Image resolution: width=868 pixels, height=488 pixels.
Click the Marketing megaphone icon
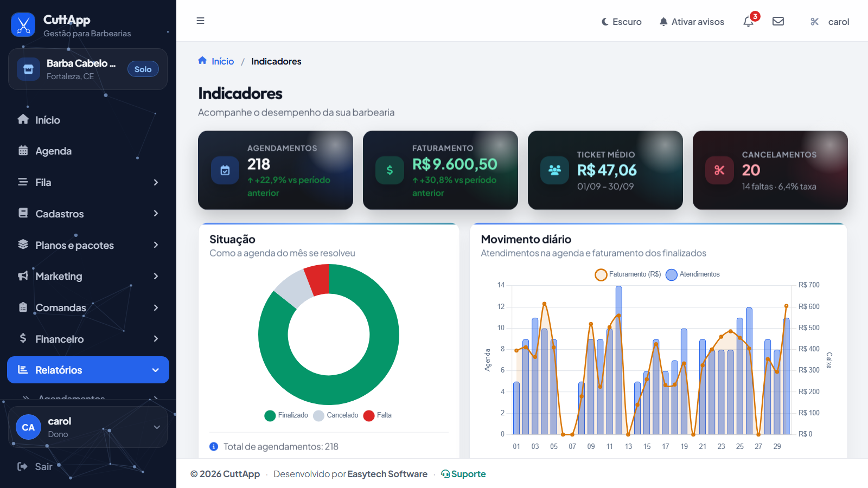pos(23,276)
